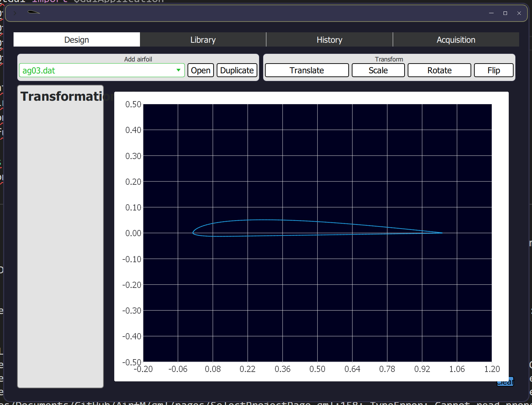The image size is (532, 405).
Task: Apply the Translate transform
Action: point(307,70)
